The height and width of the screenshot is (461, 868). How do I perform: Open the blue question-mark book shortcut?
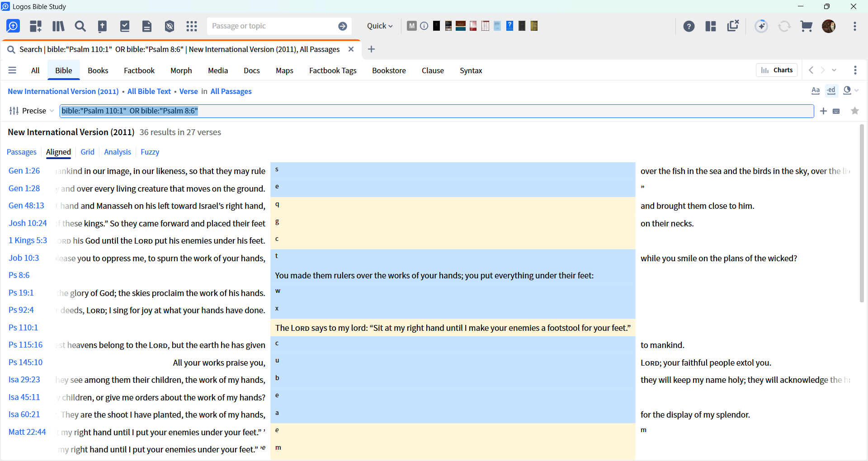509,26
